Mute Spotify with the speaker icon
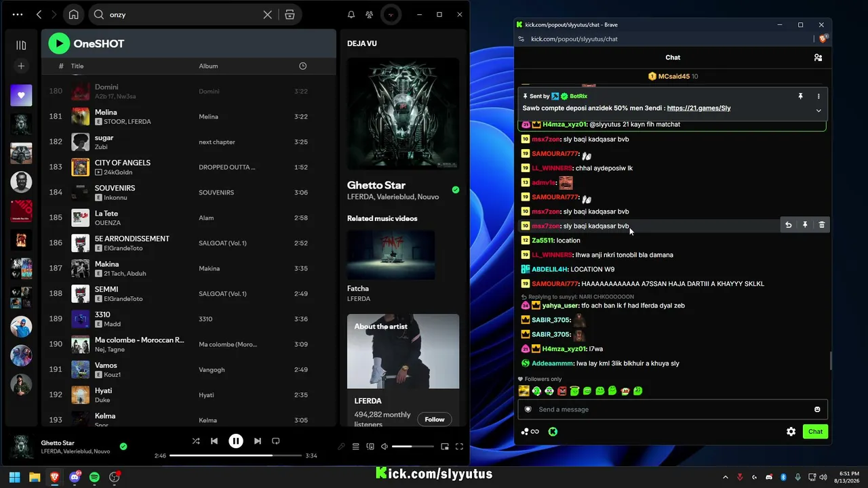The width and height of the screenshot is (868, 488). pyautogui.click(x=384, y=447)
